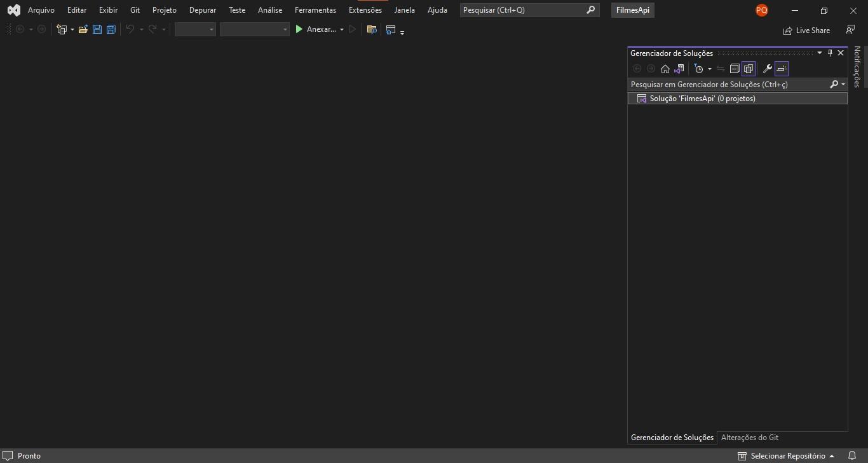Viewport: 868px width, 463px height.
Task: Open the Exibir menu
Action: pyautogui.click(x=108, y=10)
